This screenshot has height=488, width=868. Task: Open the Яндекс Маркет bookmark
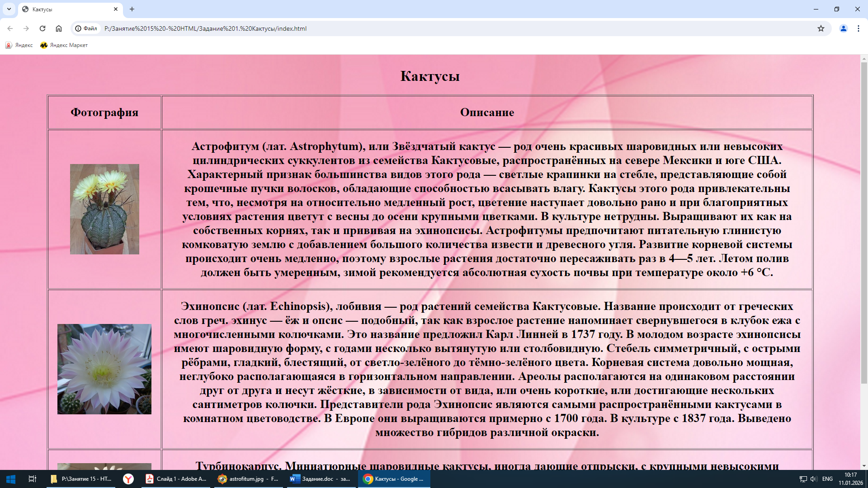64,45
